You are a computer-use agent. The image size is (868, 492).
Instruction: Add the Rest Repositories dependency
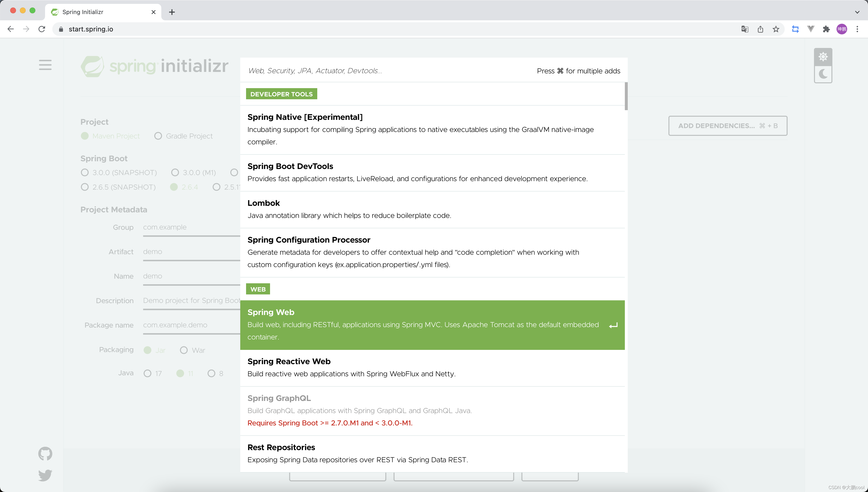(432, 454)
